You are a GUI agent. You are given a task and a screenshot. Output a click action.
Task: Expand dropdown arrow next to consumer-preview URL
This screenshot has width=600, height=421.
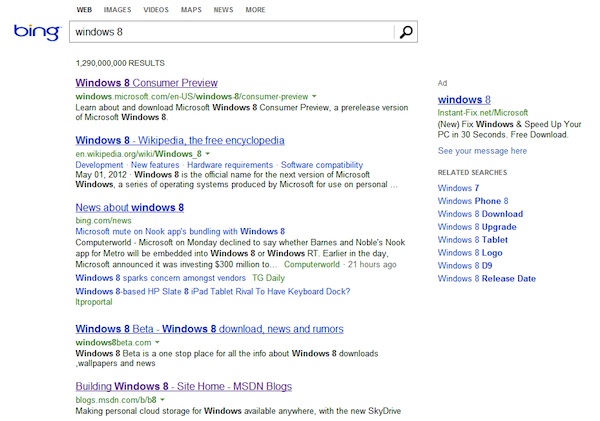[x=314, y=96]
